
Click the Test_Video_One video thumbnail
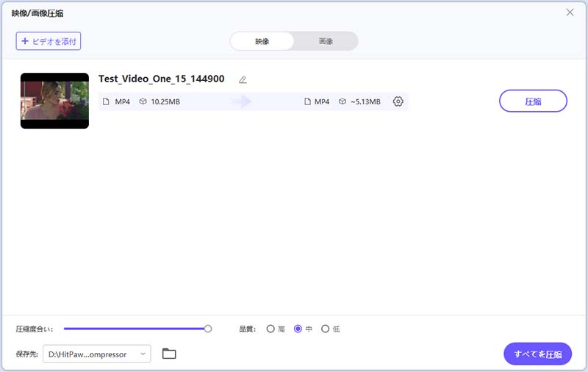[54, 101]
